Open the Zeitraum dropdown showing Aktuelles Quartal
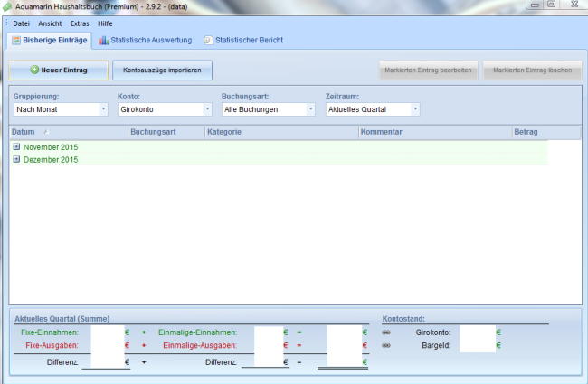The image size is (588, 384). pyautogui.click(x=415, y=109)
